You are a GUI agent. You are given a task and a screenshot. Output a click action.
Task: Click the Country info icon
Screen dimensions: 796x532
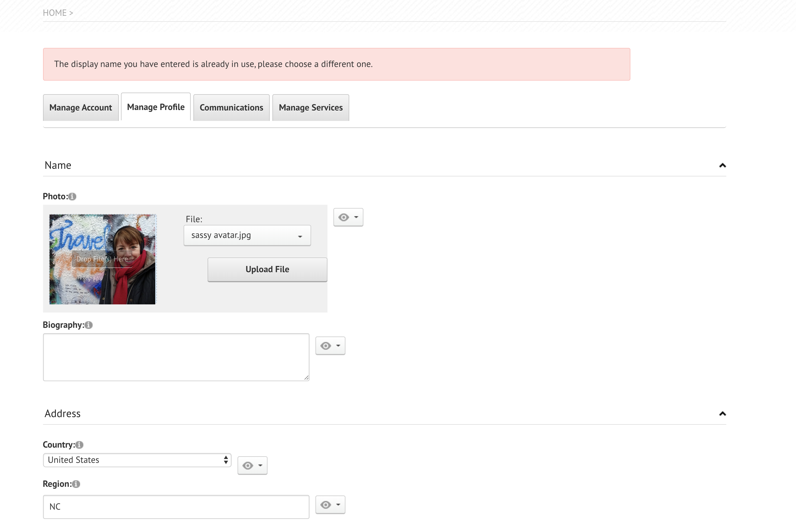[x=80, y=445]
